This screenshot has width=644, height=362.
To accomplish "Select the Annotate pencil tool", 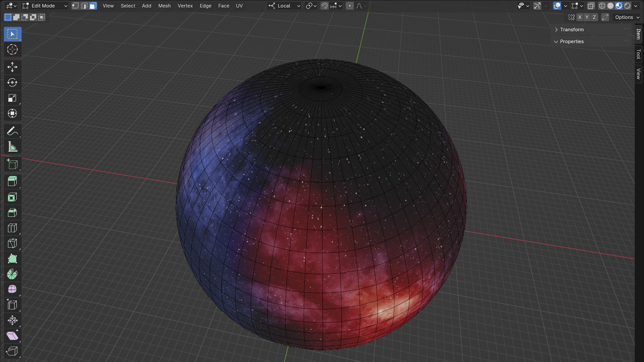I will 12,131.
